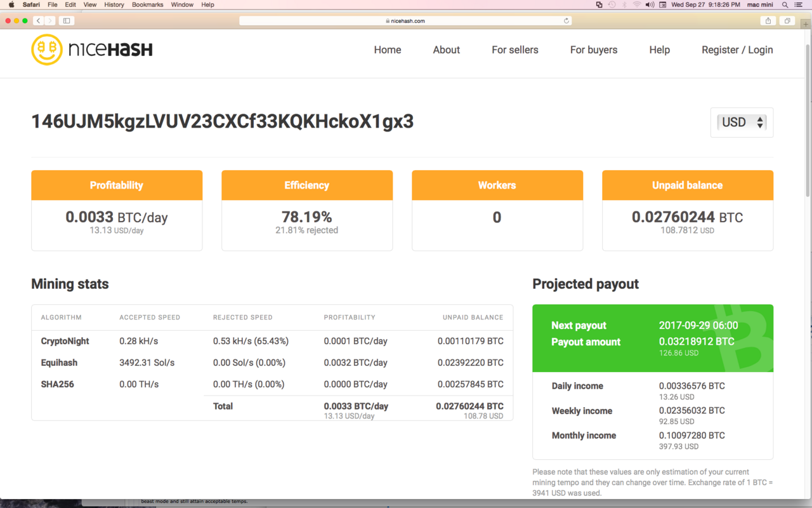Click the Next payout date 2017-09-29 06:00
The image size is (812, 508).
pos(698,325)
